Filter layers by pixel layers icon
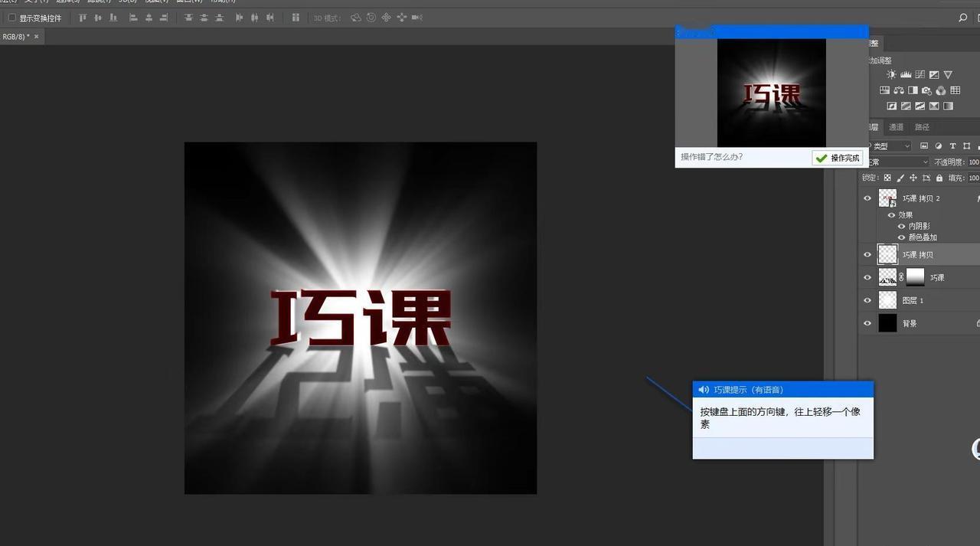 924,145
